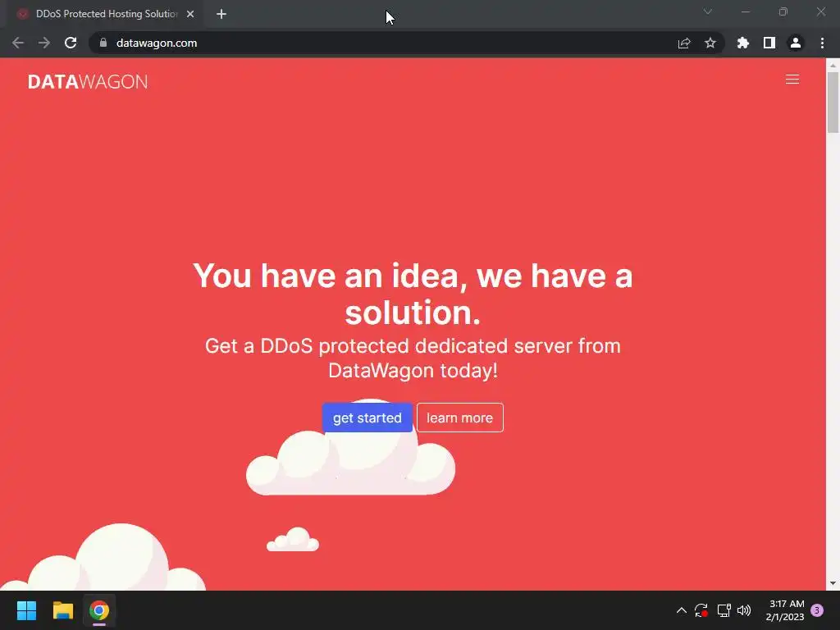Screen dimensions: 840x630
Task: Click scrollbar down arrow
Action: tap(833, 583)
